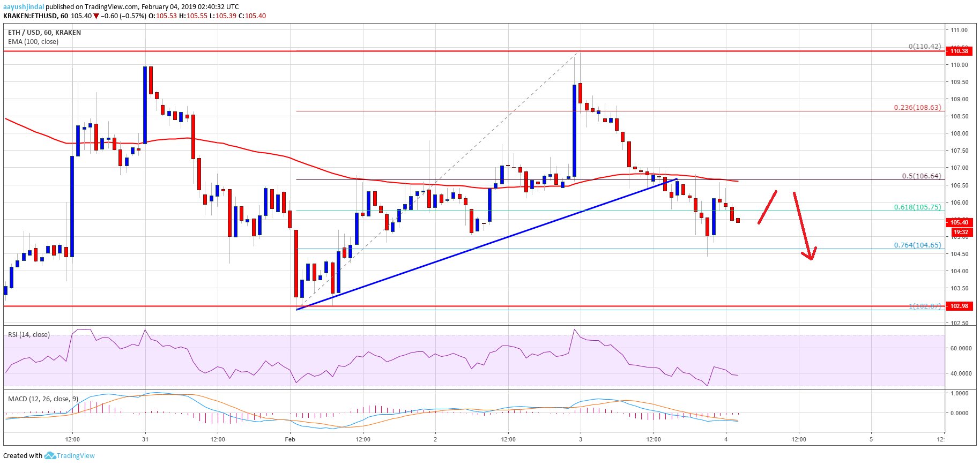The height and width of the screenshot is (465, 980).
Task: Click the H:105.55 high value in header
Action: tap(193, 16)
